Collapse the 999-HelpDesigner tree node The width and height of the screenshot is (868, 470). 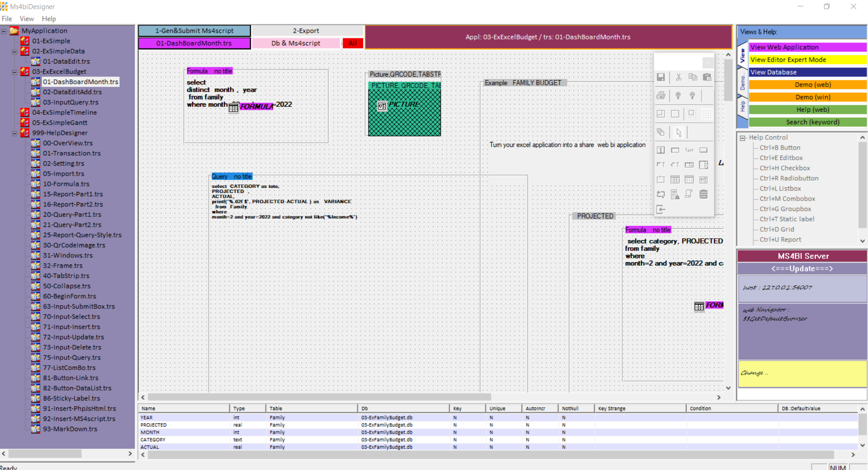pos(15,133)
